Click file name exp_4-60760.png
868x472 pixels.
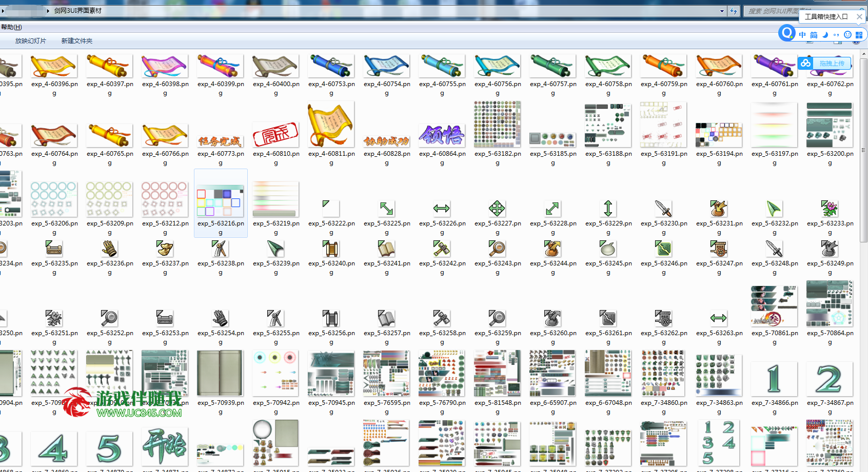[x=719, y=89]
